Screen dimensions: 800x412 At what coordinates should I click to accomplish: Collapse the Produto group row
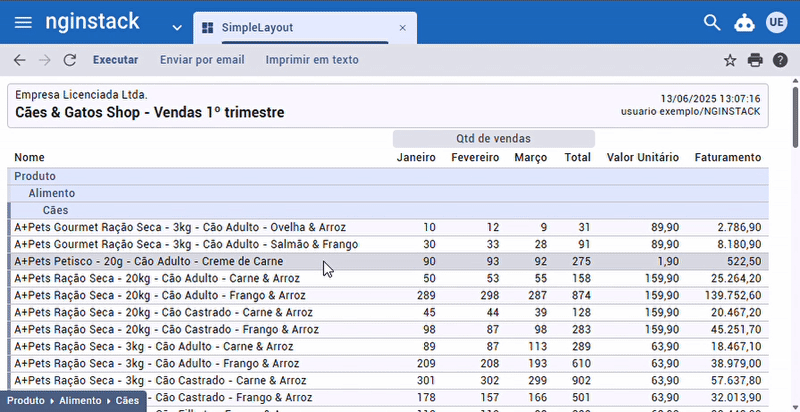click(35, 176)
